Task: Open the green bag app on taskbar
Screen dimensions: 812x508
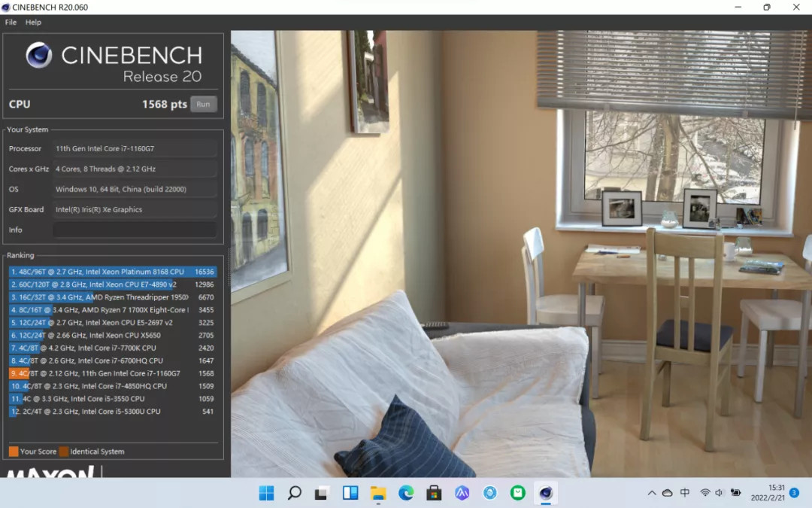Action: tap(518, 493)
